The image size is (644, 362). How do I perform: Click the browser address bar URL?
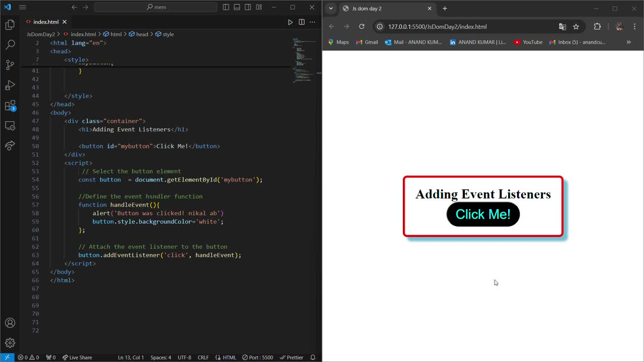[x=437, y=27]
